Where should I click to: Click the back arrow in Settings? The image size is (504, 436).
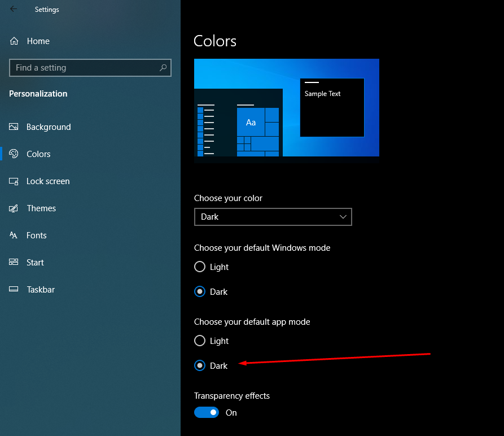click(x=14, y=9)
